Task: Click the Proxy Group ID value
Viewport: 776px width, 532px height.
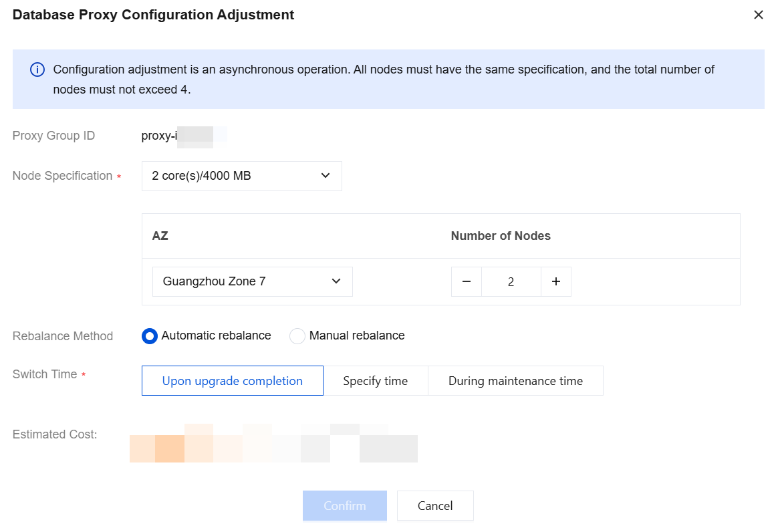Action: coord(184,136)
